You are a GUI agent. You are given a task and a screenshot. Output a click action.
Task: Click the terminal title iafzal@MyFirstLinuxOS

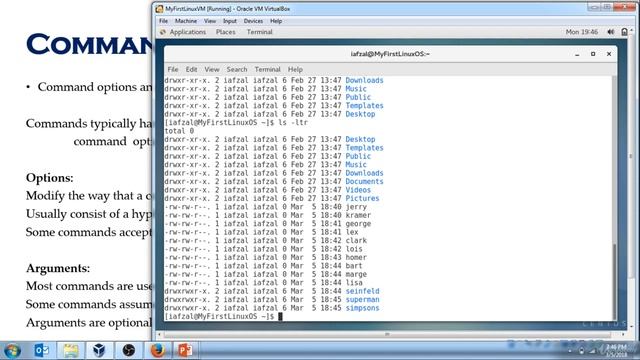[x=390, y=54]
